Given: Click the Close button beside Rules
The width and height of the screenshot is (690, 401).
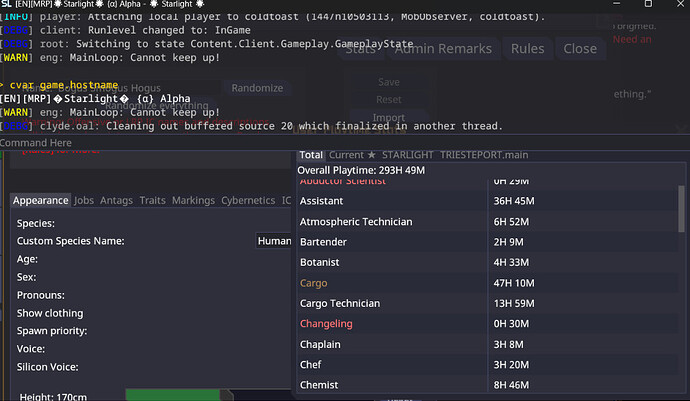Looking at the screenshot, I should pyautogui.click(x=580, y=48).
